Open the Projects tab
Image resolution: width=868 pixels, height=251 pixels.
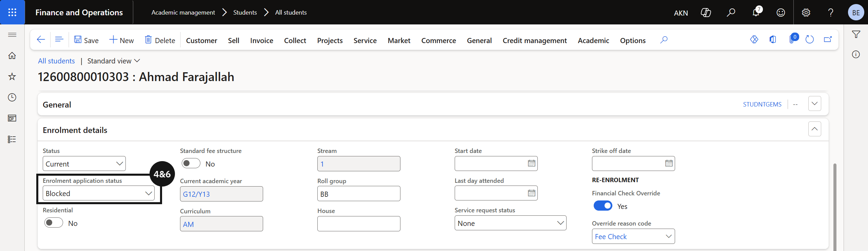click(330, 40)
